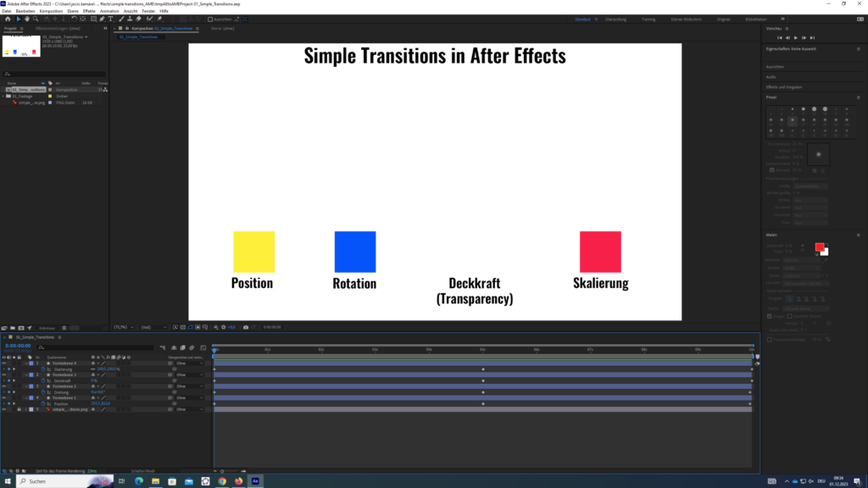Toggle the Ausrichten snapping checkbox

[211, 19]
